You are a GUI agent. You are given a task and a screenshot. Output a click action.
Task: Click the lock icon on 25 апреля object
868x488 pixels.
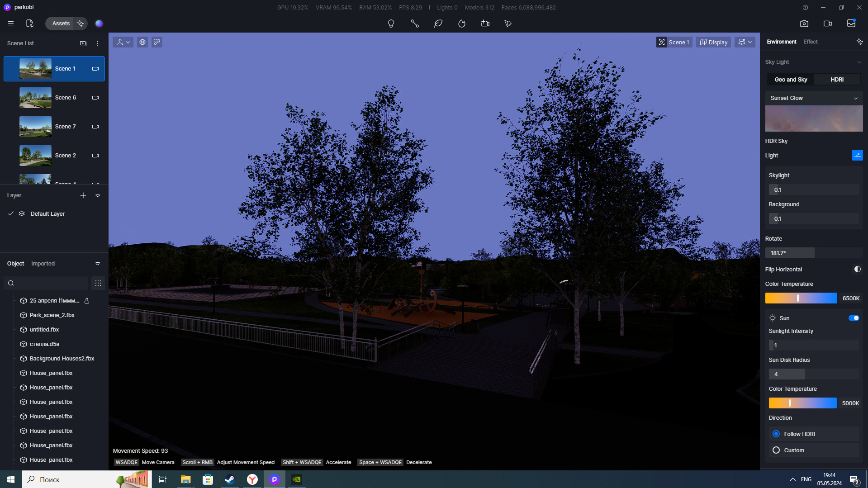click(87, 301)
